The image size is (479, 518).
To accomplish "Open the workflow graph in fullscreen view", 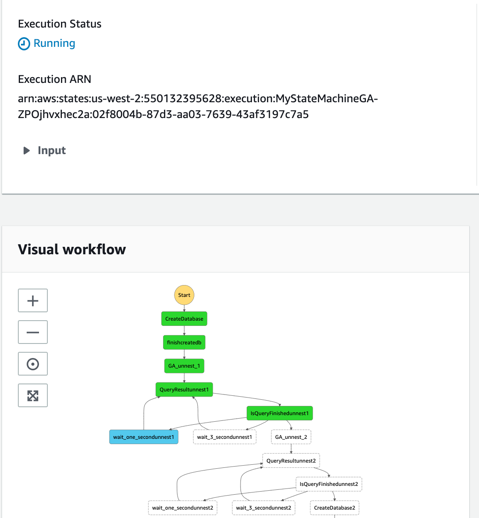I will tap(33, 395).
